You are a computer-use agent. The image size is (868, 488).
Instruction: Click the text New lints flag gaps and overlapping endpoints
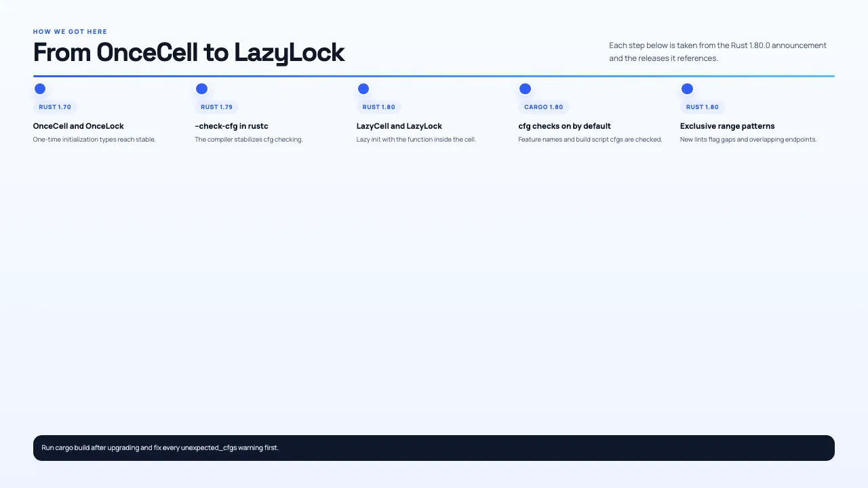(x=749, y=140)
